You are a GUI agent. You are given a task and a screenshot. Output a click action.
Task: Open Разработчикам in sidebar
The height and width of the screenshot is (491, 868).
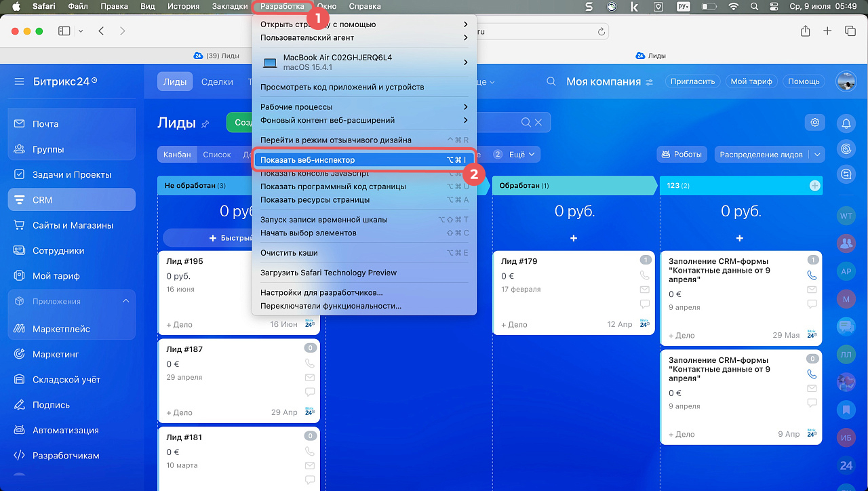[x=72, y=456]
